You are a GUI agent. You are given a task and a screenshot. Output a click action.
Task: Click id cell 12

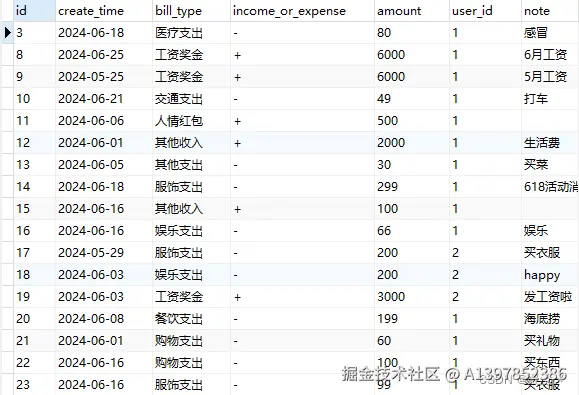[x=34, y=142]
